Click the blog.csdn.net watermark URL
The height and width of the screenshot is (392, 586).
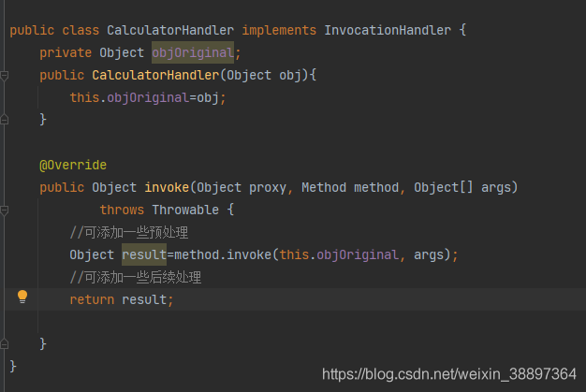pyautogui.click(x=449, y=374)
